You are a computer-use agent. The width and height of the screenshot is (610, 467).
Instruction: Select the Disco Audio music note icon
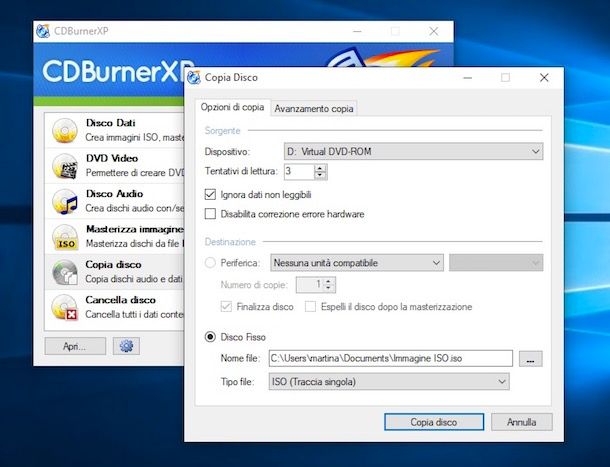click(x=65, y=202)
